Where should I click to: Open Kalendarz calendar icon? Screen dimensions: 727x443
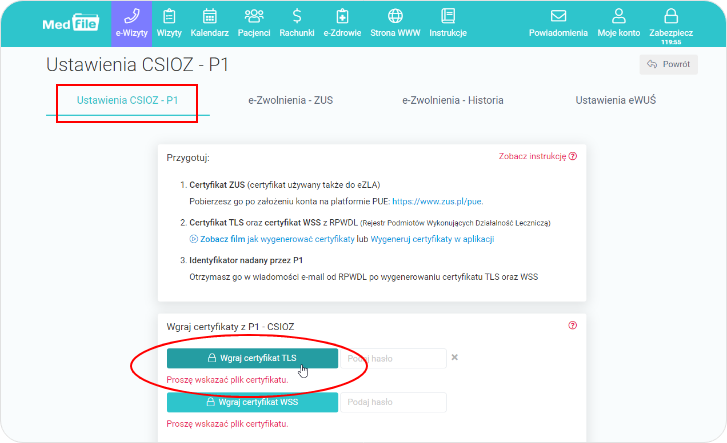click(x=210, y=17)
